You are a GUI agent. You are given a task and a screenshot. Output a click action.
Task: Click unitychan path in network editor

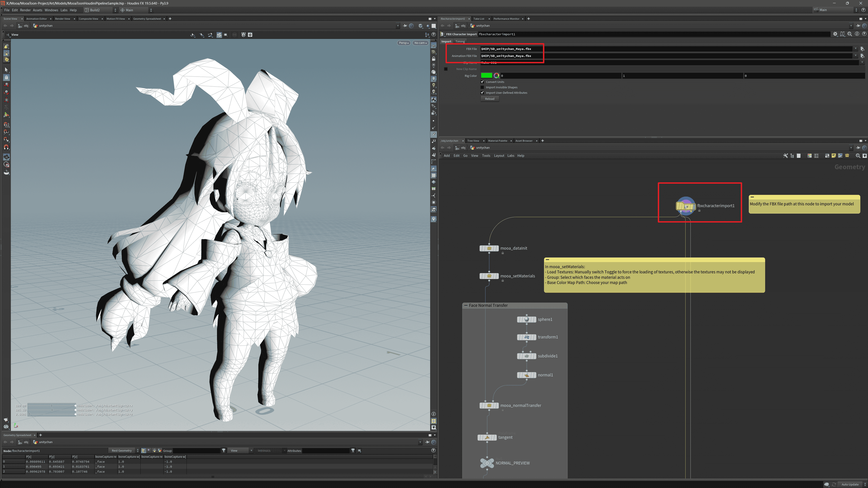(480, 148)
